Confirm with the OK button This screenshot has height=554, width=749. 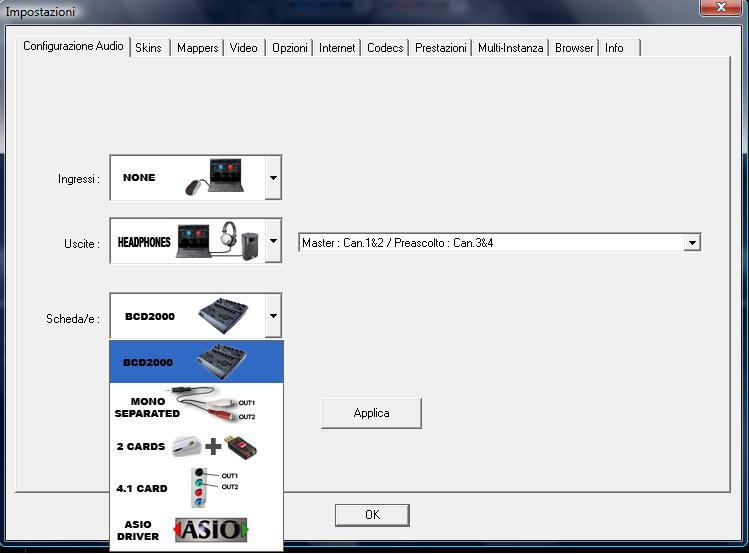372,515
